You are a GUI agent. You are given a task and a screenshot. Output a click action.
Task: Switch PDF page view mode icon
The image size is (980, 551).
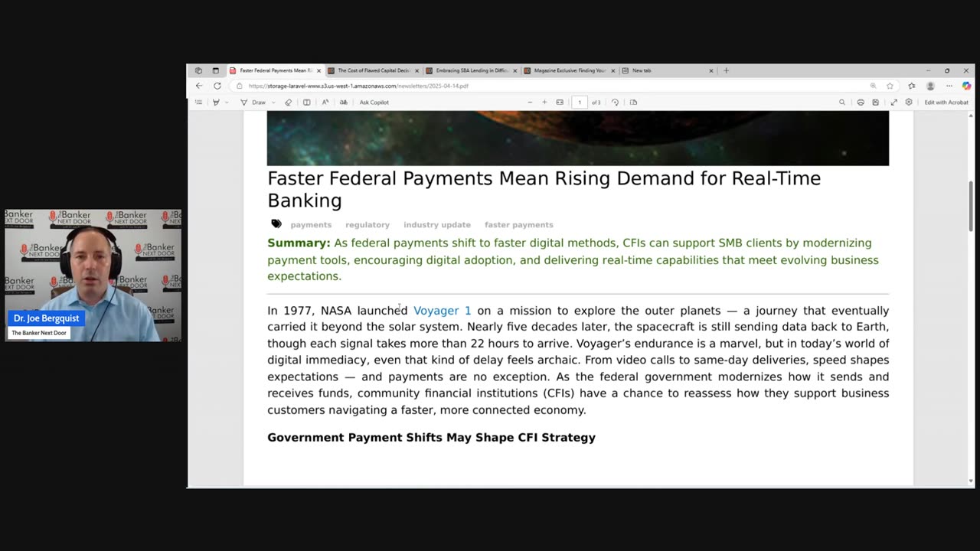[633, 102]
